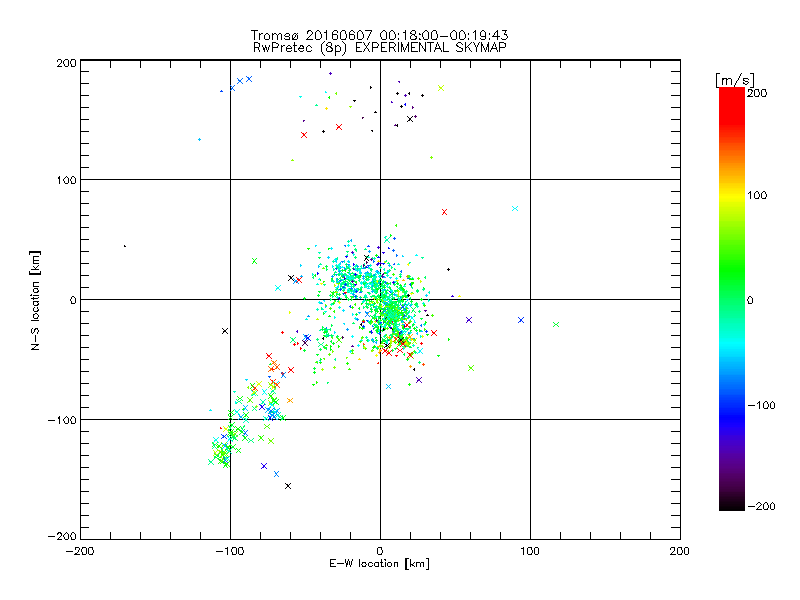Select the lone black dot on the far left

(125, 246)
